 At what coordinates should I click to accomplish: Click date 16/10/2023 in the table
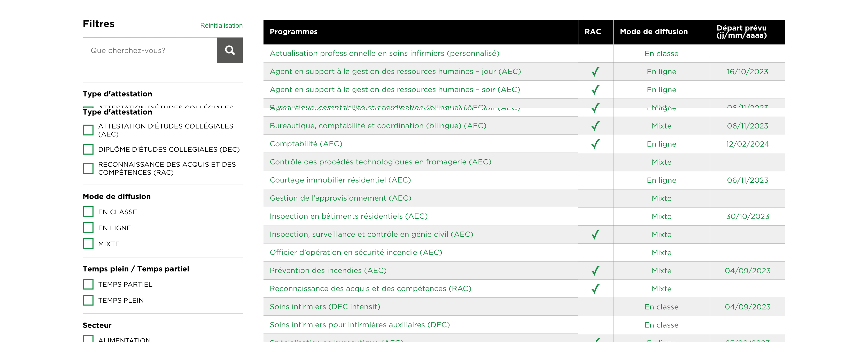[x=747, y=72]
